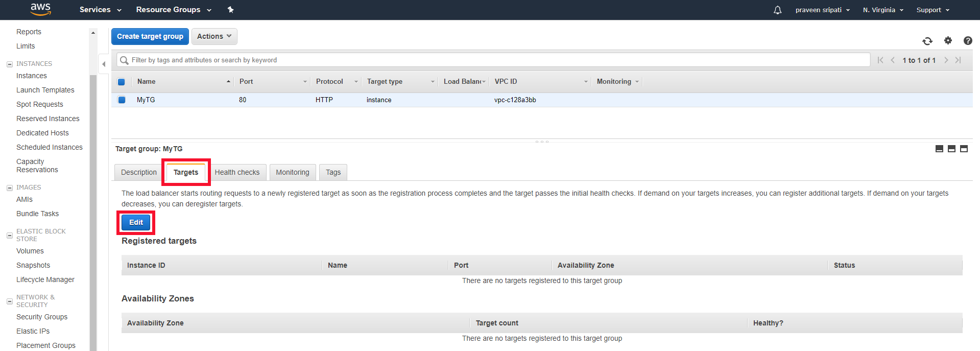Open the Description tab
Image resolution: width=980 pixels, height=351 pixels.
pos(138,172)
